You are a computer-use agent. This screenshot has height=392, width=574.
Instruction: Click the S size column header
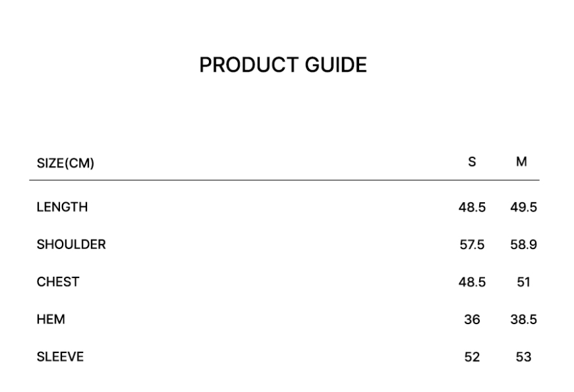472,162
